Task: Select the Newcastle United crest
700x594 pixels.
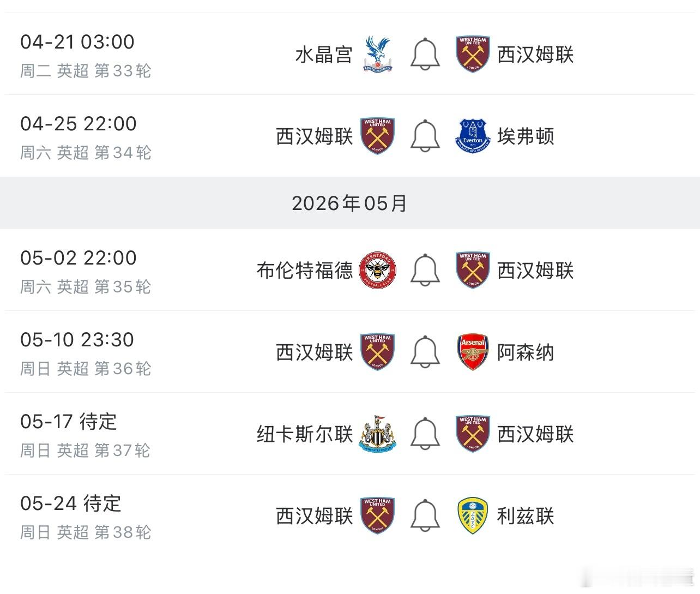Action: point(377,434)
